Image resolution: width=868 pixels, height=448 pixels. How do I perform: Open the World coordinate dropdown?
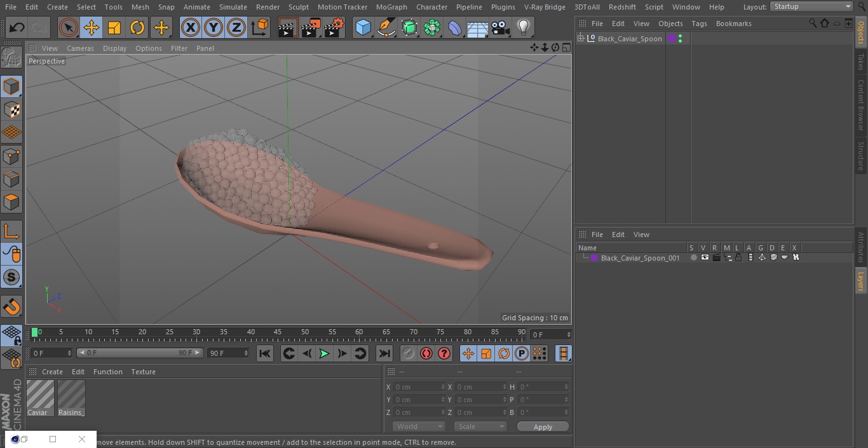point(419,426)
